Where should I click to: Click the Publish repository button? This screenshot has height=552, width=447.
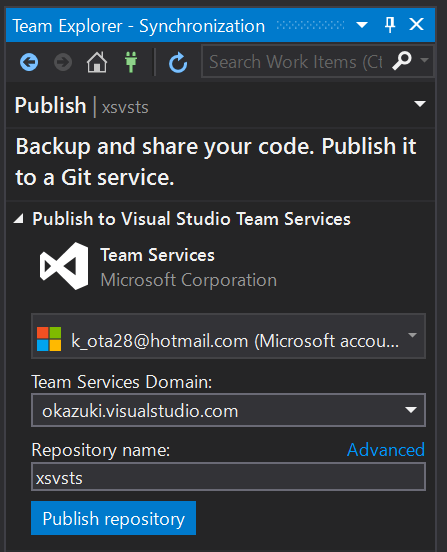pyautogui.click(x=113, y=518)
